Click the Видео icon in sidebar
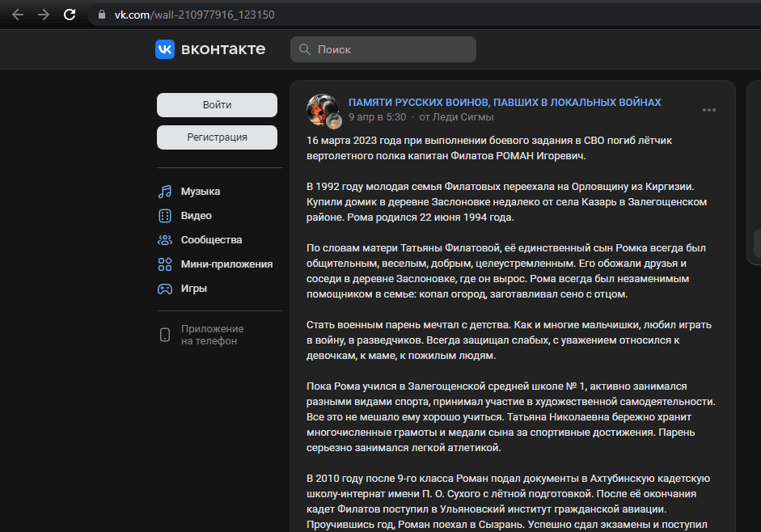Image resolution: width=761 pixels, height=532 pixels. pyautogui.click(x=165, y=216)
